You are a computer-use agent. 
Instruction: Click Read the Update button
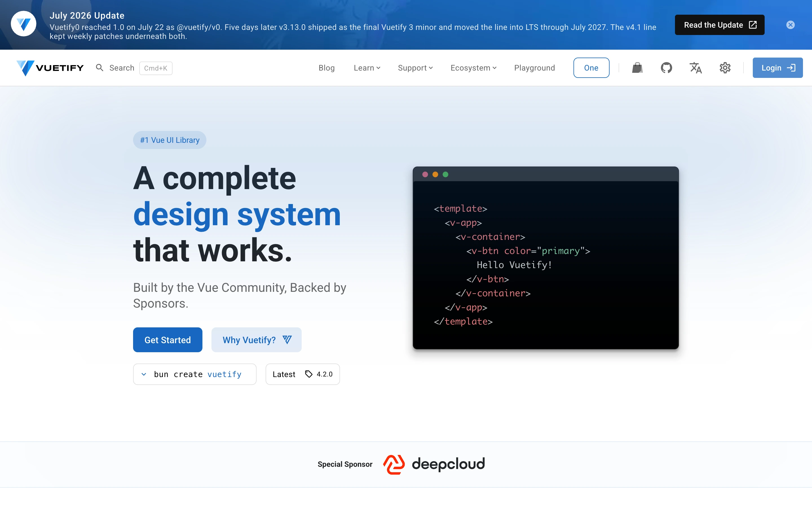point(720,25)
